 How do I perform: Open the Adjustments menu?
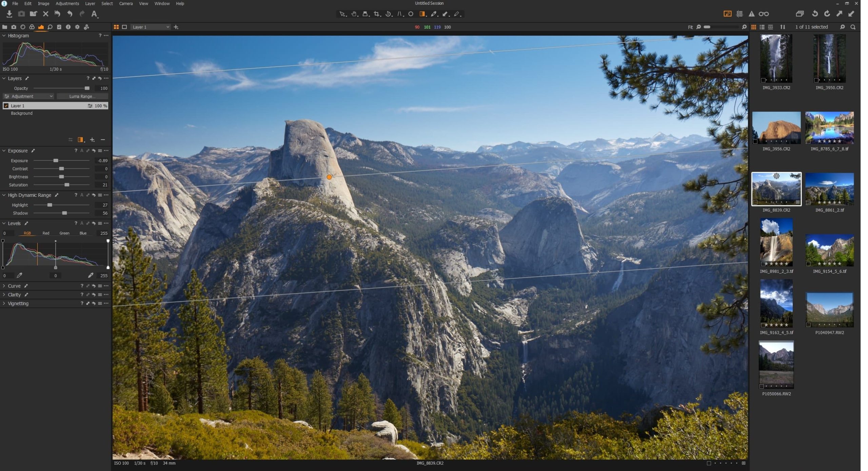pos(67,3)
